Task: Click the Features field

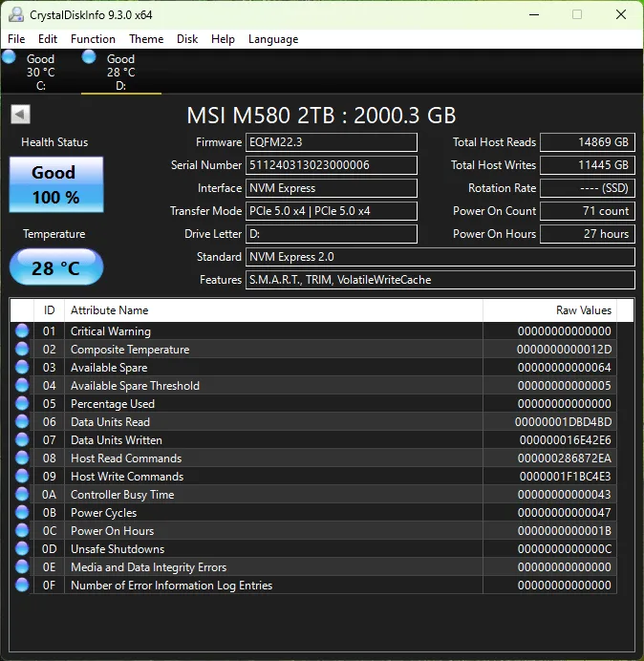Action: [x=440, y=280]
